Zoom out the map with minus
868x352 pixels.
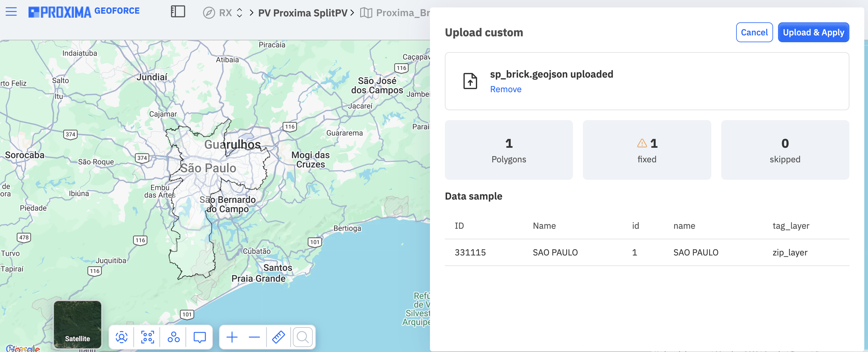click(x=254, y=337)
